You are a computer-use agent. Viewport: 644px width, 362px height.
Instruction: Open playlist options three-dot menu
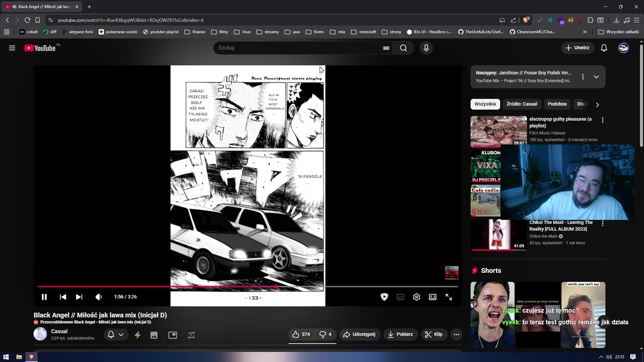pos(583,77)
